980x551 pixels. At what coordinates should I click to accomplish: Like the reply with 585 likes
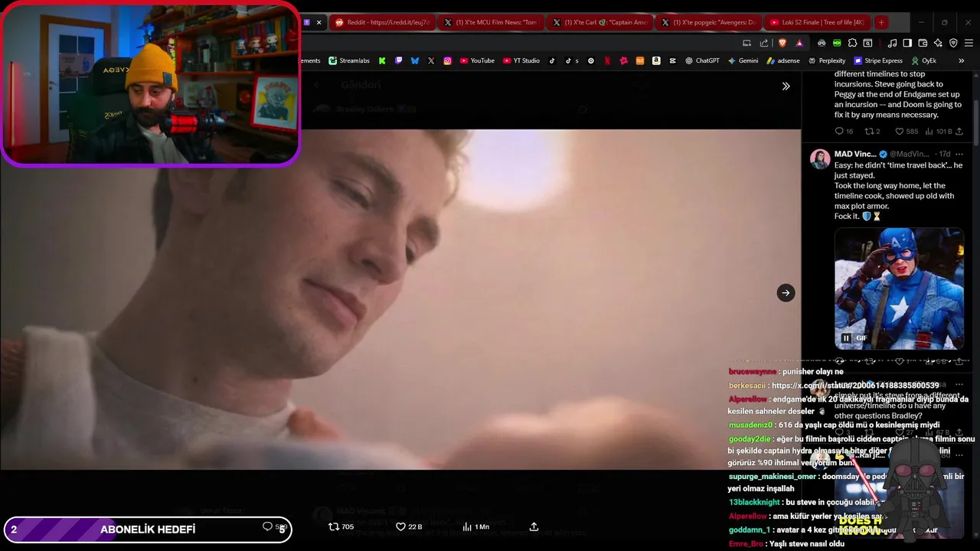(906, 132)
